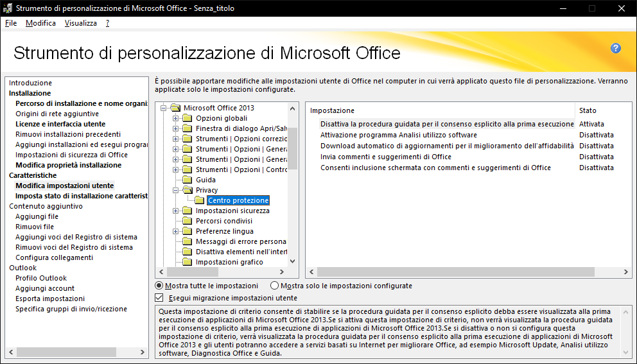This screenshot has width=637, height=364.
Task: Click the Preferenze lingua folder icon
Action: point(187,231)
